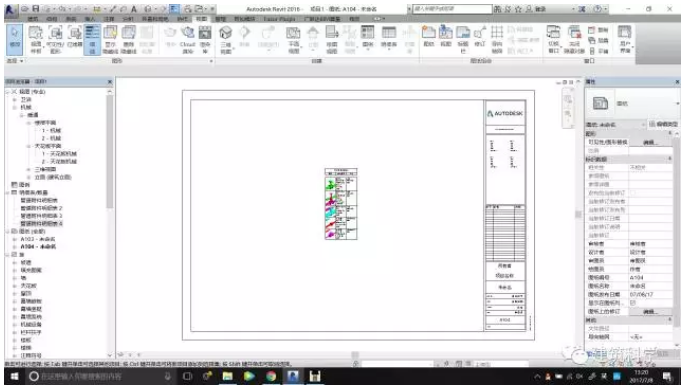Viewport: 685px width, 389px height.
Task: Open the Fuzor Plugin ribbon tab
Action: 280,19
